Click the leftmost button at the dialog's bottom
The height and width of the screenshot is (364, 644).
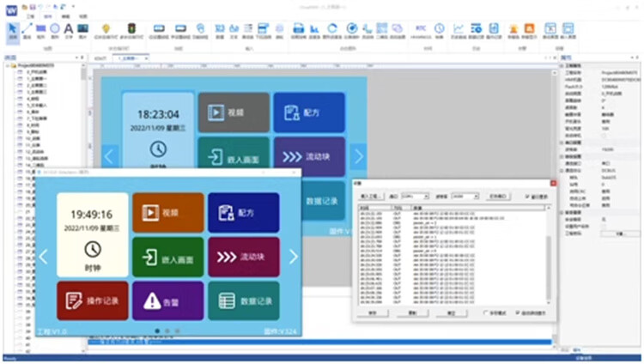coord(373,313)
